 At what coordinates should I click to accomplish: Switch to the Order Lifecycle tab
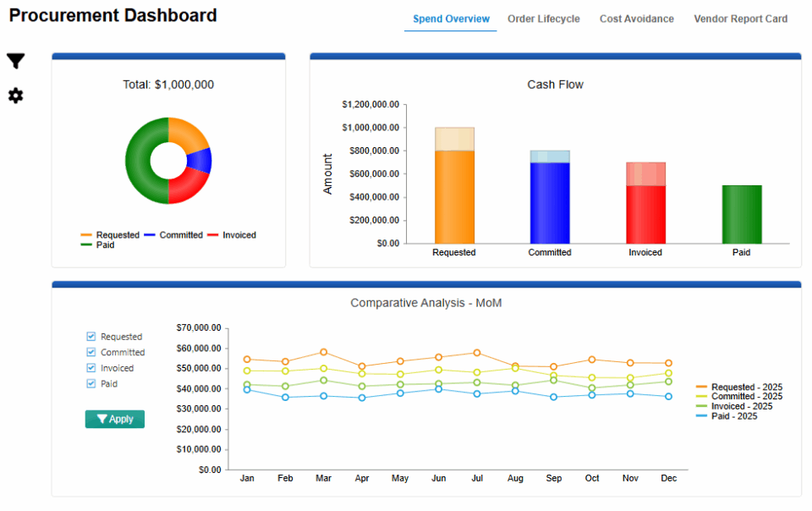(x=543, y=19)
